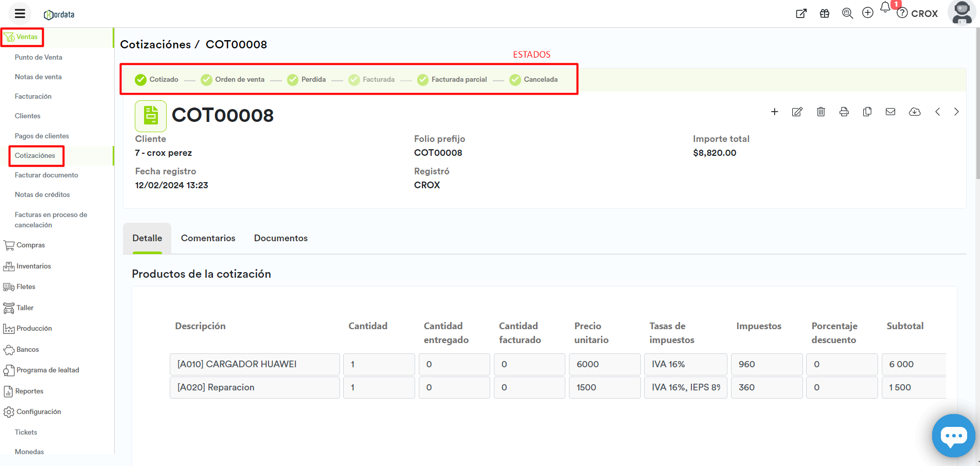Click the edit pencil icon for COT00008
Screen dimensions: 980x466
pyautogui.click(x=797, y=112)
